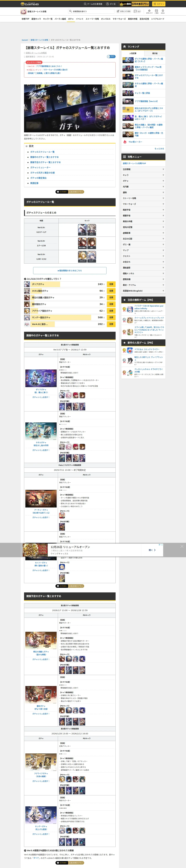The height and width of the screenshot is (868, 186).
Task: Vote for アグライア復刻ガチャ in the poll
Action: point(111,311)
